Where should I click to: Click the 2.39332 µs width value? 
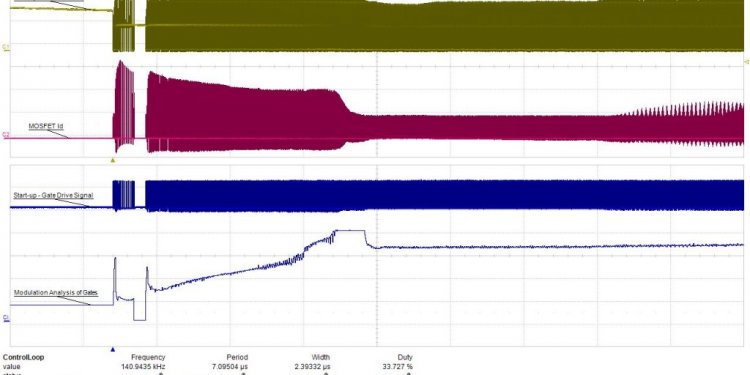[x=310, y=366]
